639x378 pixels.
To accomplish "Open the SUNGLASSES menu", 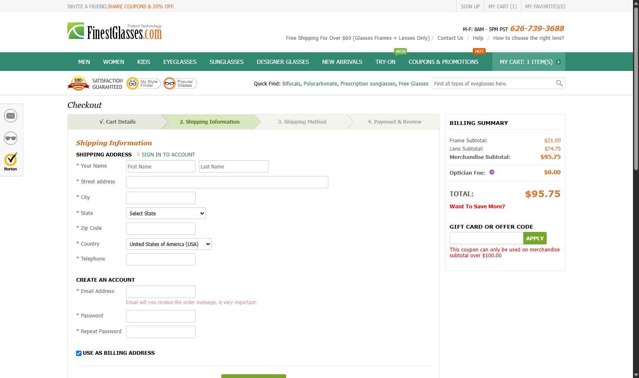I will (x=226, y=62).
